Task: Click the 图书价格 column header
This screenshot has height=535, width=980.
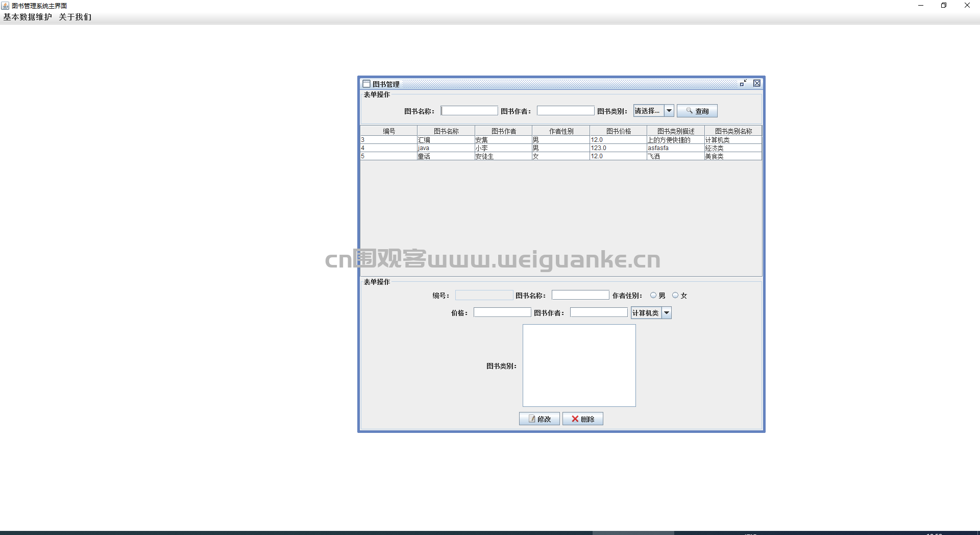Action: click(619, 131)
